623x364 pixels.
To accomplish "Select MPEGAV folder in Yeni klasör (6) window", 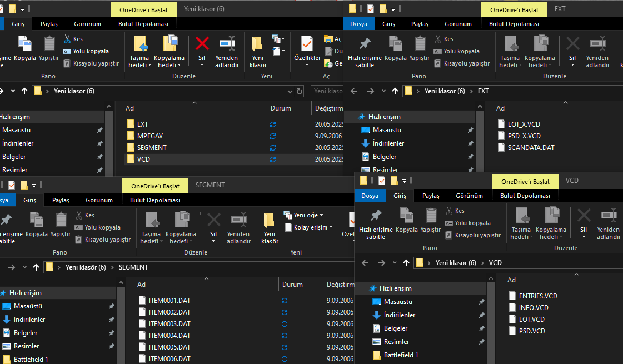I will [150, 136].
